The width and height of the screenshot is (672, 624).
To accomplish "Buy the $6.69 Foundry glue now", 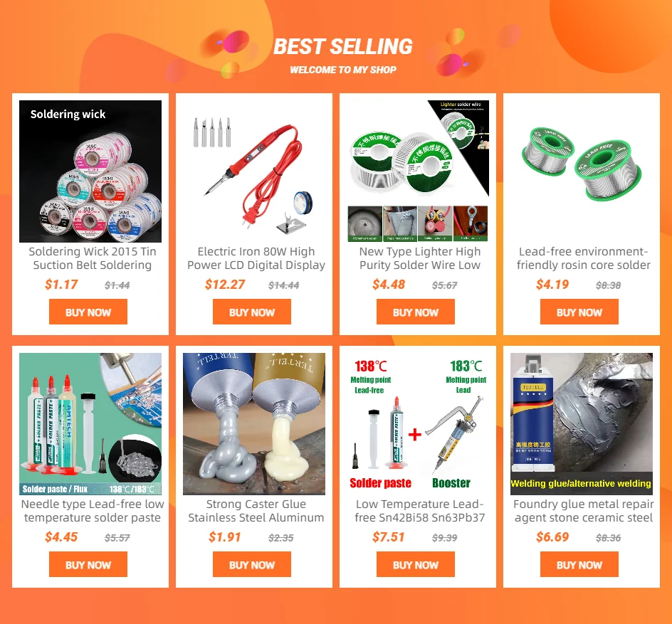I will pyautogui.click(x=579, y=564).
